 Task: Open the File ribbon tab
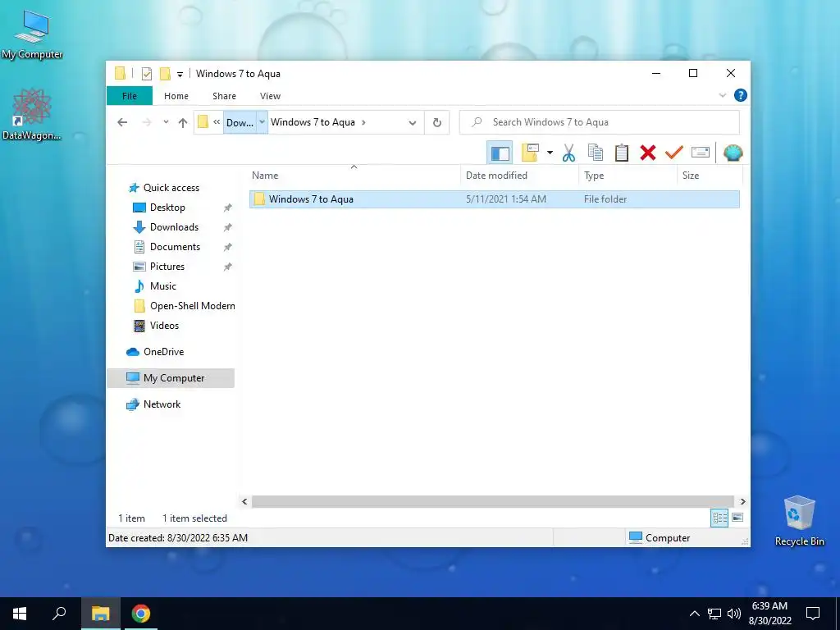[130, 96]
